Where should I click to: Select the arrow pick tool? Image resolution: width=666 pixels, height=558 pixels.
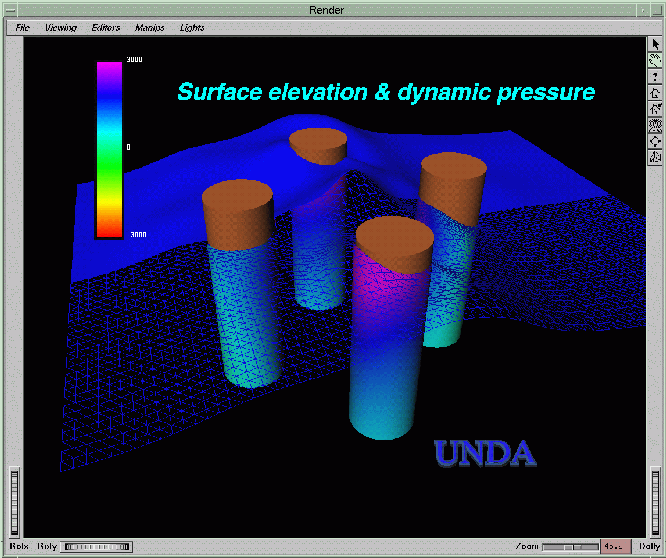click(x=656, y=45)
